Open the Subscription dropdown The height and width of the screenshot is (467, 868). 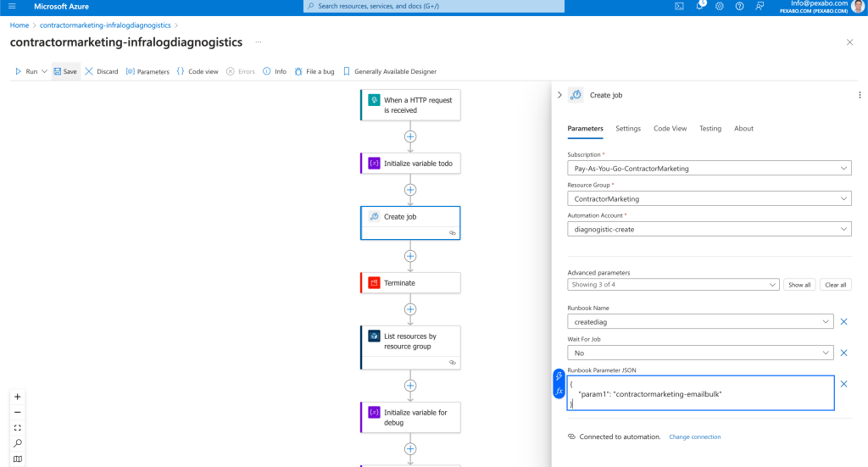click(709, 168)
